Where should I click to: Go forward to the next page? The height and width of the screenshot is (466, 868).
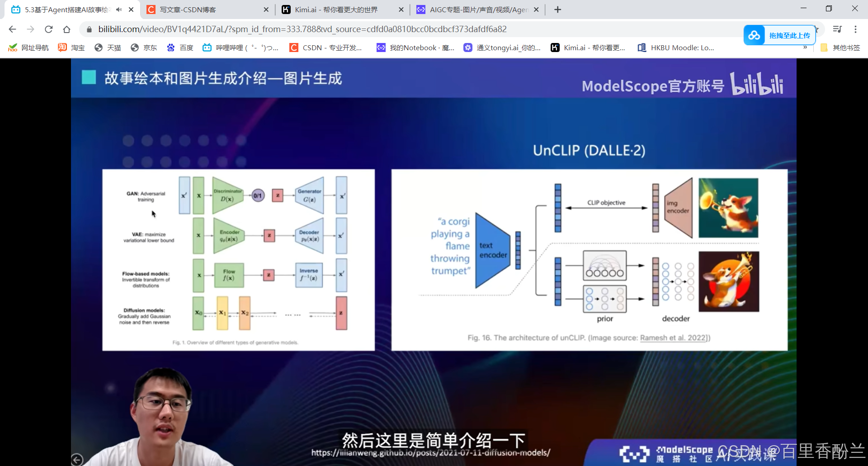30,29
